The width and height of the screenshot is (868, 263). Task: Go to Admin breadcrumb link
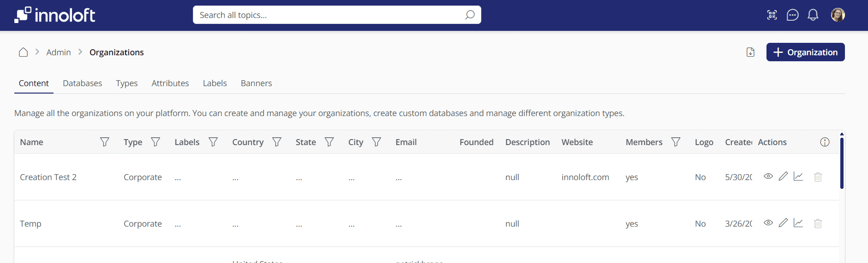tap(59, 53)
